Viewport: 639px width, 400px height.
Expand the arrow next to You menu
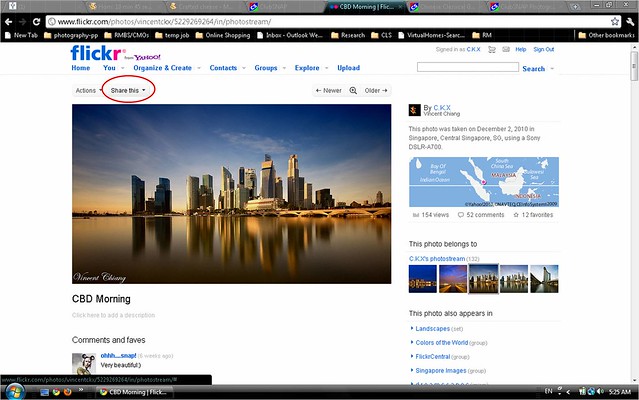(x=123, y=68)
